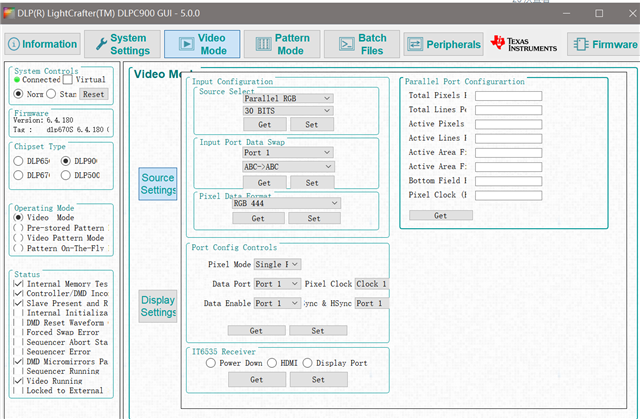Click Set under Source Select

coord(312,124)
